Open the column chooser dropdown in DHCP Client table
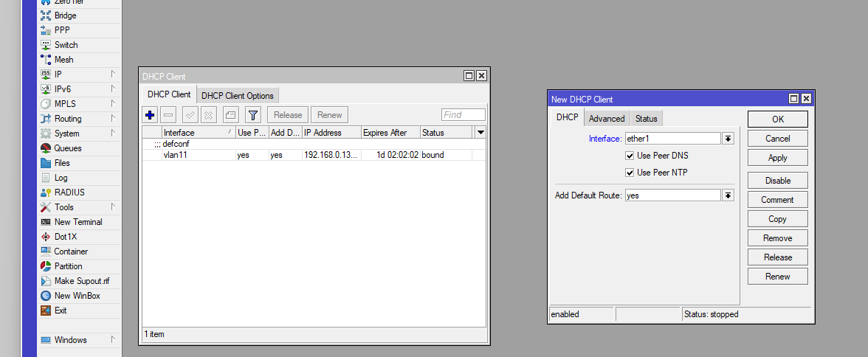The width and height of the screenshot is (868, 357). tap(480, 132)
